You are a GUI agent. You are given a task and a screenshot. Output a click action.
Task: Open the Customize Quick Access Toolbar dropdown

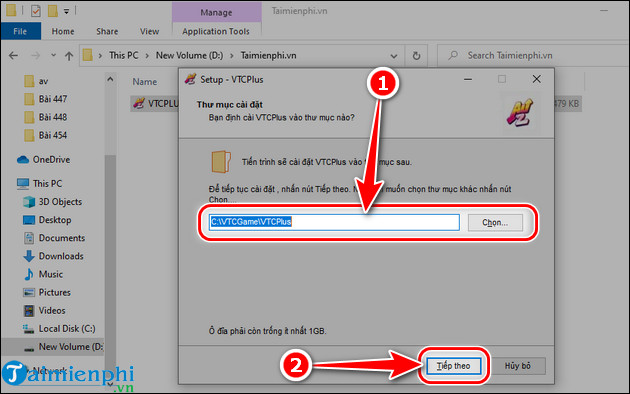[x=66, y=12]
